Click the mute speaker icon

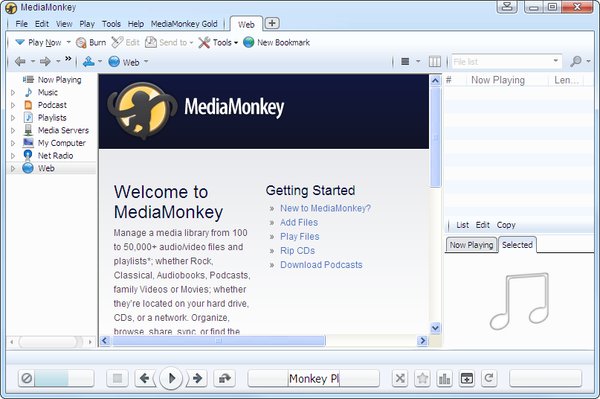[x=26, y=378]
